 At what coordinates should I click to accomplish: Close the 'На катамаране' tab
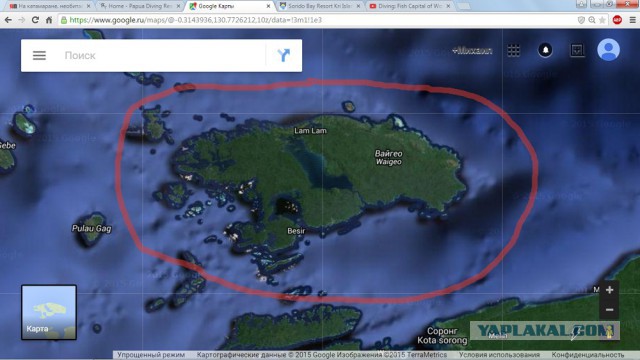(x=88, y=6)
